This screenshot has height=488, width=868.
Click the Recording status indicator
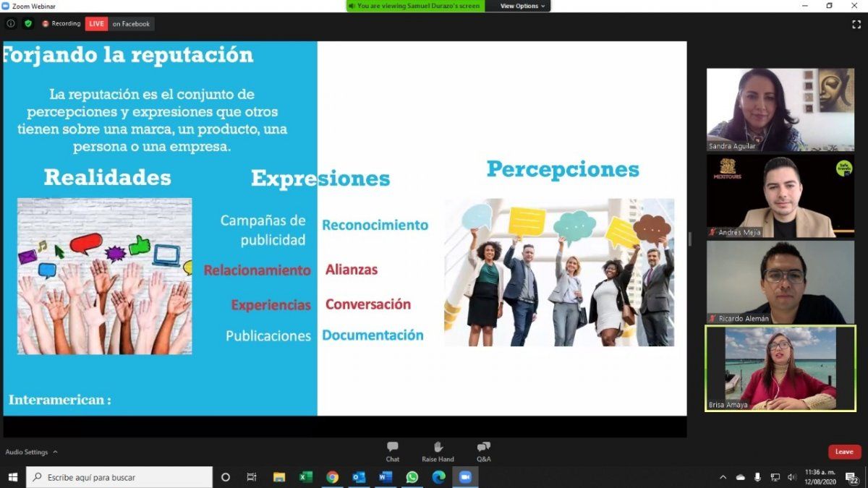[x=61, y=24]
